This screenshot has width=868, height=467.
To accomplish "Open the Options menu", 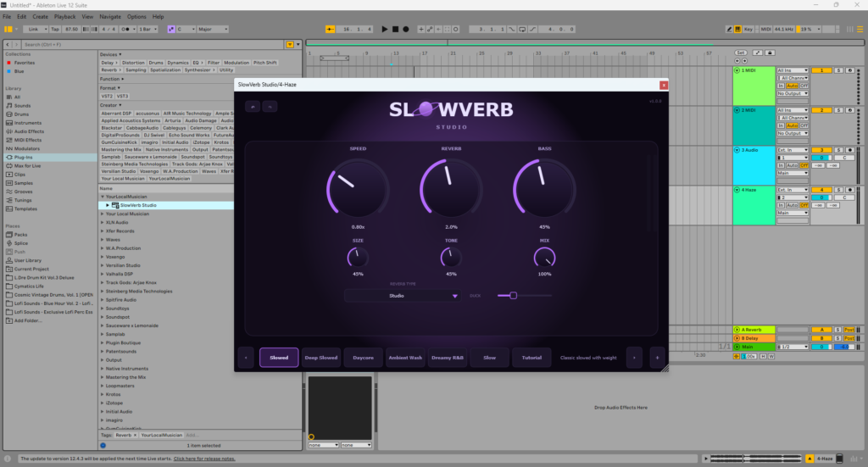I will (136, 17).
